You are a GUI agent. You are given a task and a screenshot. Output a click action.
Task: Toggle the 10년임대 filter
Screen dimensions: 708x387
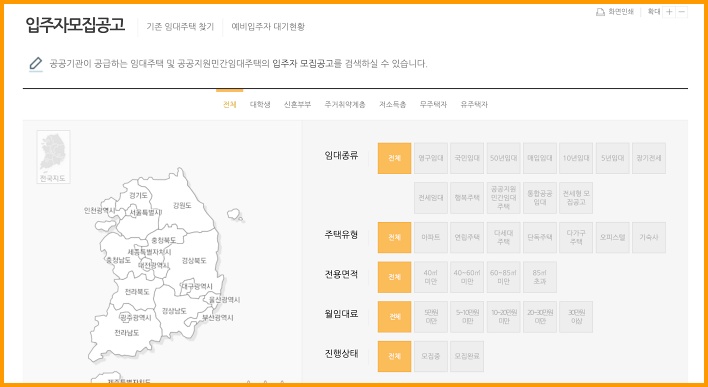click(576, 159)
